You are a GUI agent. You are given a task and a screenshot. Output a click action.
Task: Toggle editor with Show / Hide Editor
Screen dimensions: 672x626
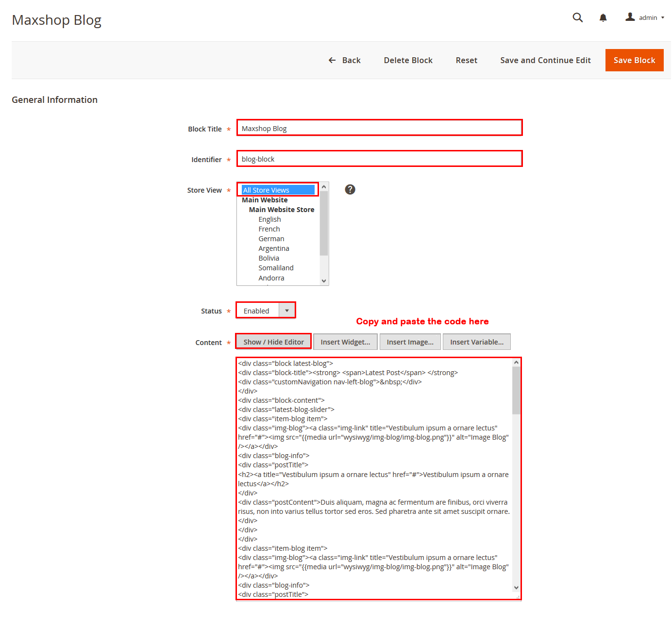(x=273, y=342)
